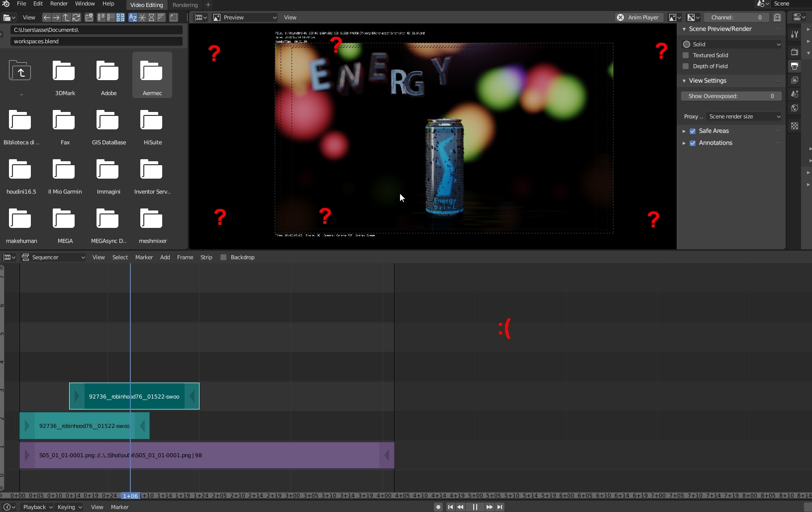The image size is (812, 512).
Task: Collapse the Scene Preview/Render panel
Action: 684,29
